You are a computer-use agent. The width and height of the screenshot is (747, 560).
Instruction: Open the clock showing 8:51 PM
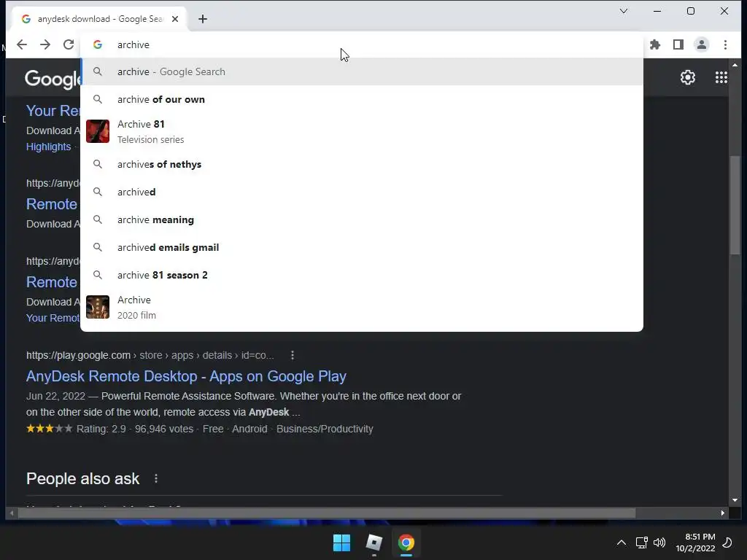[695, 542]
